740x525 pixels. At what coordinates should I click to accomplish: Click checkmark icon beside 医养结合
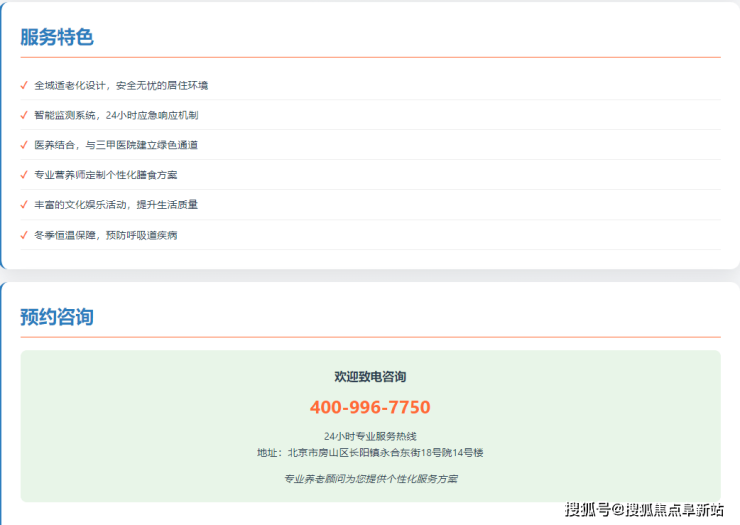coord(24,145)
